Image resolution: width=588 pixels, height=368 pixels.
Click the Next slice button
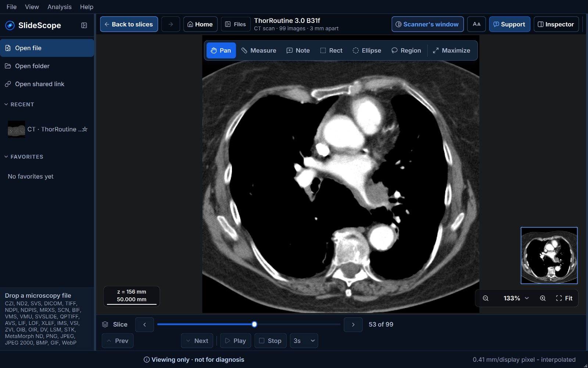197,341
